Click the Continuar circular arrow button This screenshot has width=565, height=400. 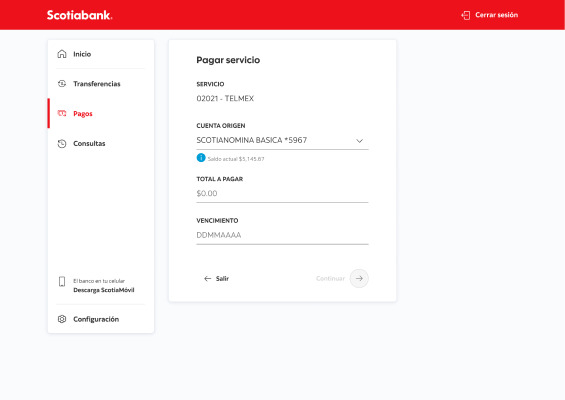tap(359, 279)
